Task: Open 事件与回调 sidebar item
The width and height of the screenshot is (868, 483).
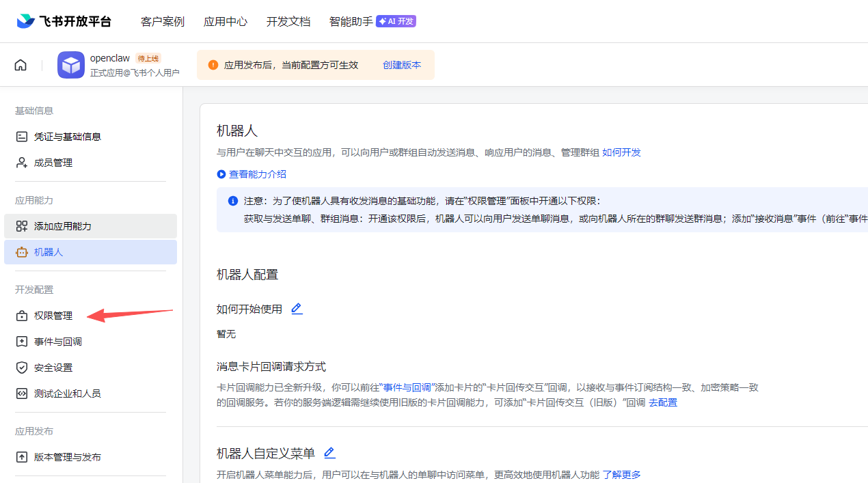Action: point(90,342)
